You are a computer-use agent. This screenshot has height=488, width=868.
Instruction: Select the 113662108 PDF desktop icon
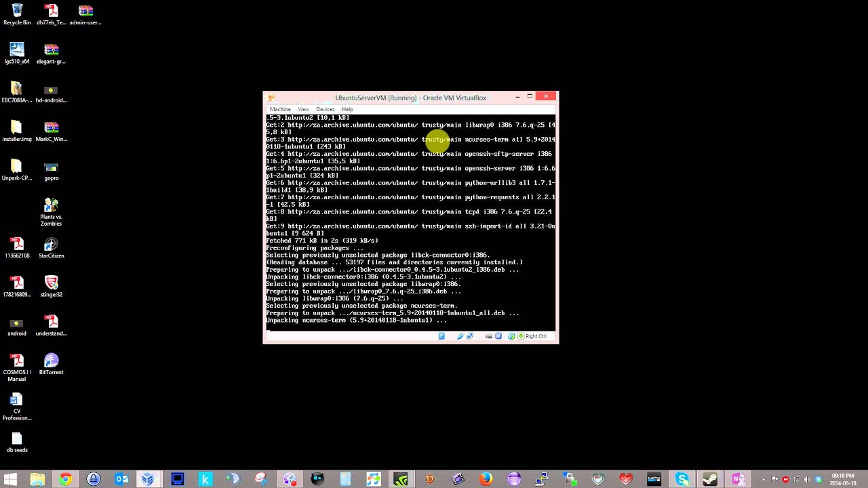[17, 248]
